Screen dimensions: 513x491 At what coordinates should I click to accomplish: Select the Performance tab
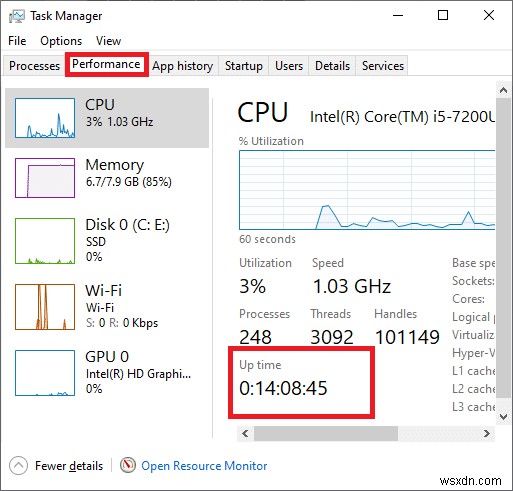pyautogui.click(x=106, y=64)
